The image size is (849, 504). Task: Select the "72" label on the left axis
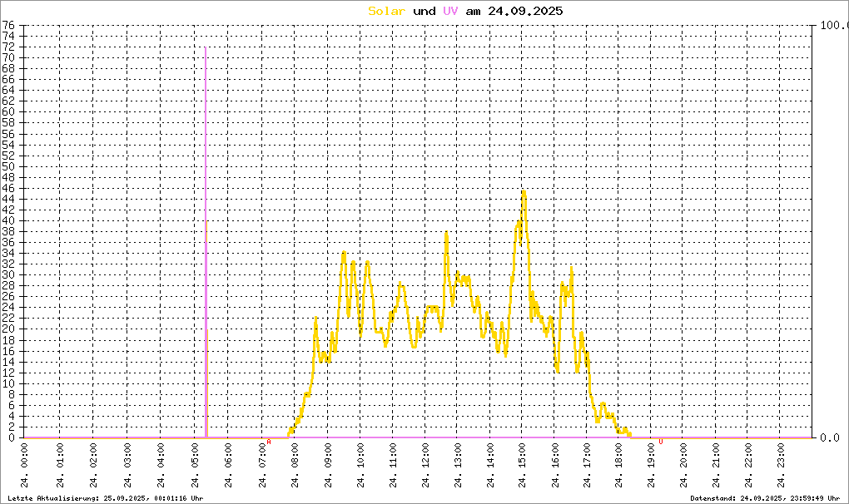[x=8, y=47]
